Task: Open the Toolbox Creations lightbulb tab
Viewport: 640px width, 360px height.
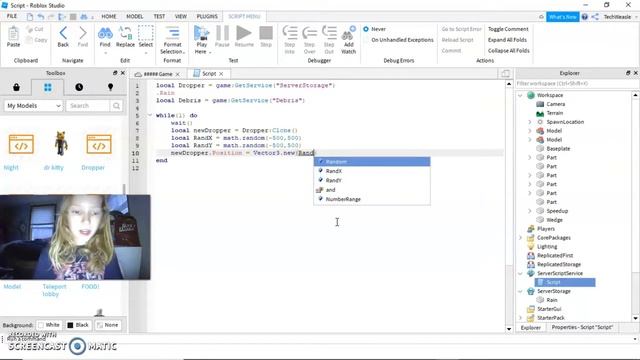Action: 110,87
